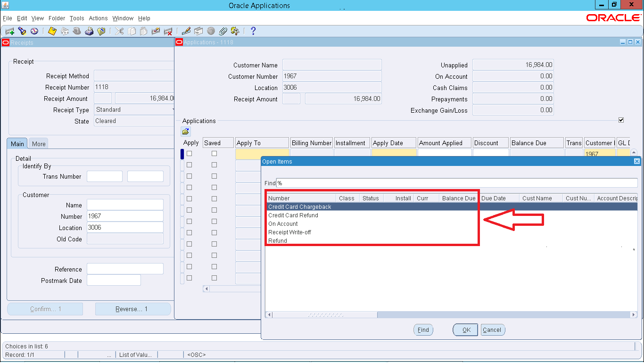Toggle the checked box right of the Applications heading
Screen dimensions: 644x363
pos(621,120)
